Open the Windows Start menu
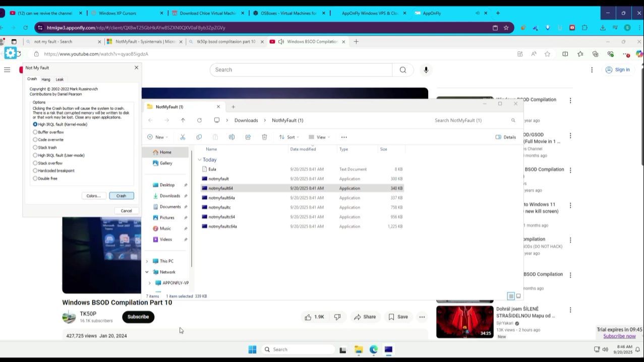 coord(252,349)
